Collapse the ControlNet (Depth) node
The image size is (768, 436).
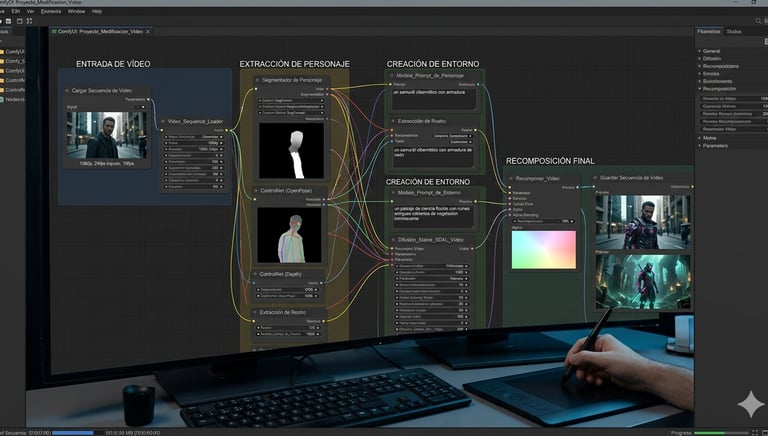coord(255,274)
